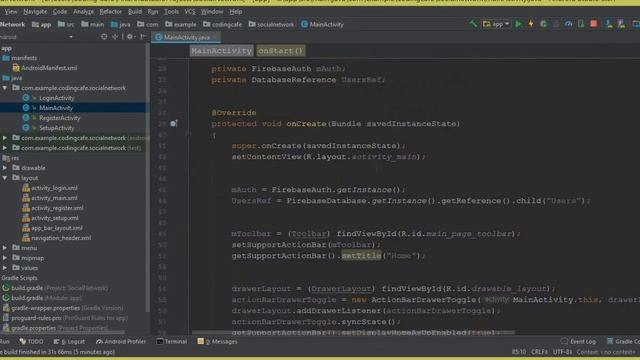Open the VCS menu
Screen dimensions: 640x360
pyautogui.click(x=189, y=12)
